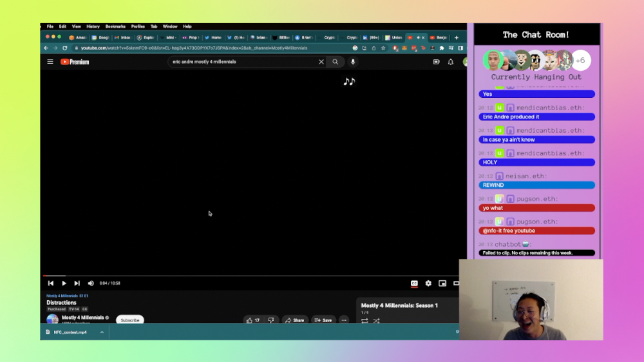The width and height of the screenshot is (644, 362).
Task: Open downloaded file NFC_contest.mp4
Action: (70, 332)
